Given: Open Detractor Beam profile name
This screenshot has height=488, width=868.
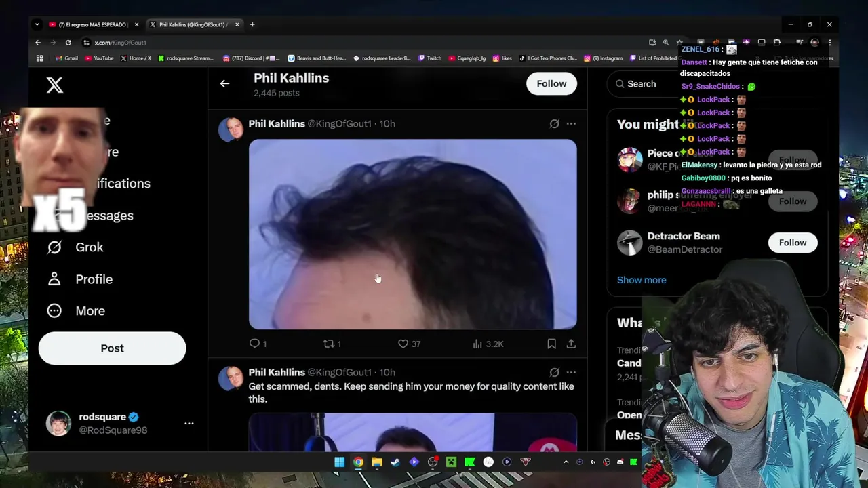Looking at the screenshot, I should 684,236.
